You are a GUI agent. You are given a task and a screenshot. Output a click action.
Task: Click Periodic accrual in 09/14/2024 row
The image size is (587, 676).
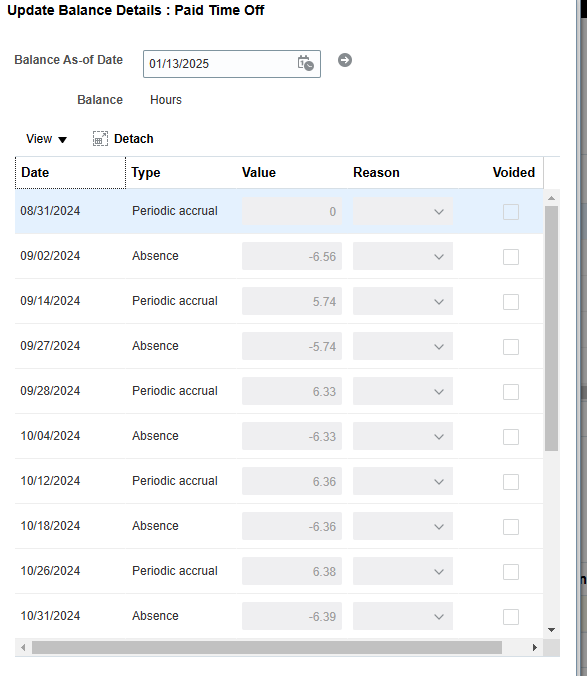click(x=175, y=300)
